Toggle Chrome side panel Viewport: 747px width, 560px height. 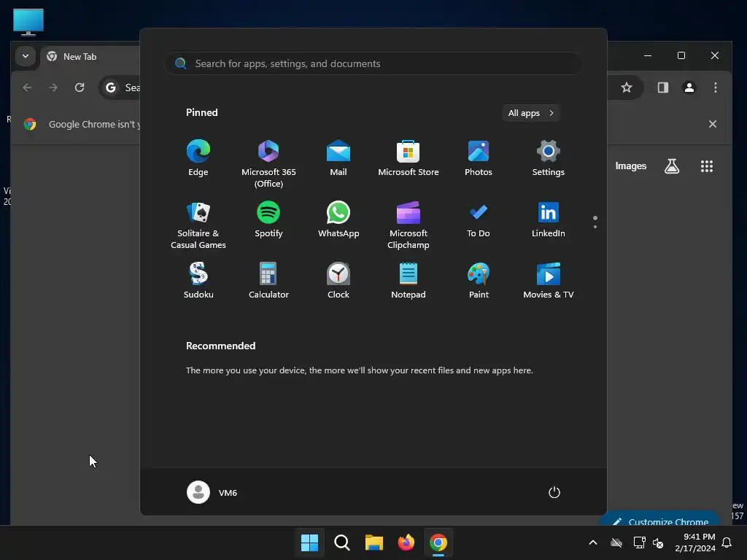tap(662, 87)
